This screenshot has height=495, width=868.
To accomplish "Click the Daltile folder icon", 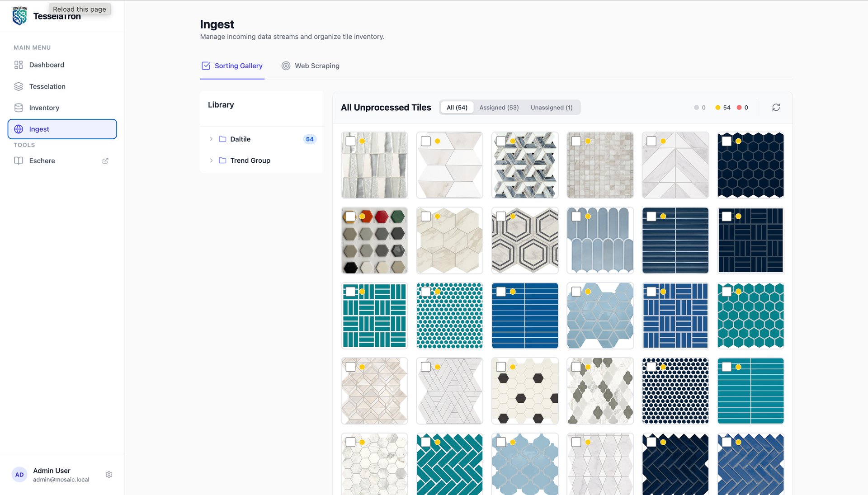I will click(222, 139).
